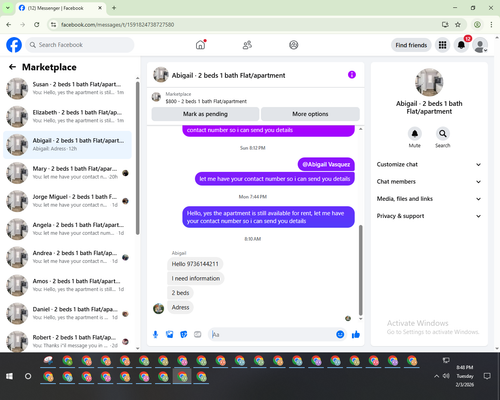Show hidden system tray icons
This screenshot has width=500, height=400.
point(436,376)
